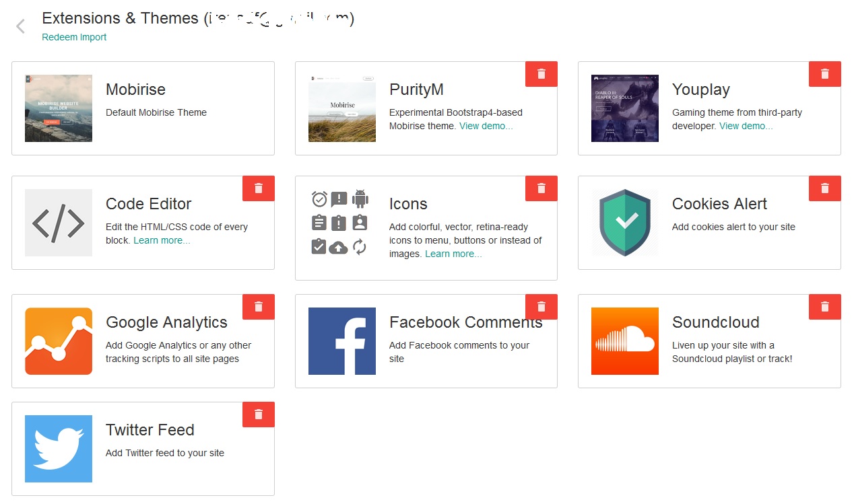Click Learn more under Code Editor
The height and width of the screenshot is (504, 854).
[162, 240]
